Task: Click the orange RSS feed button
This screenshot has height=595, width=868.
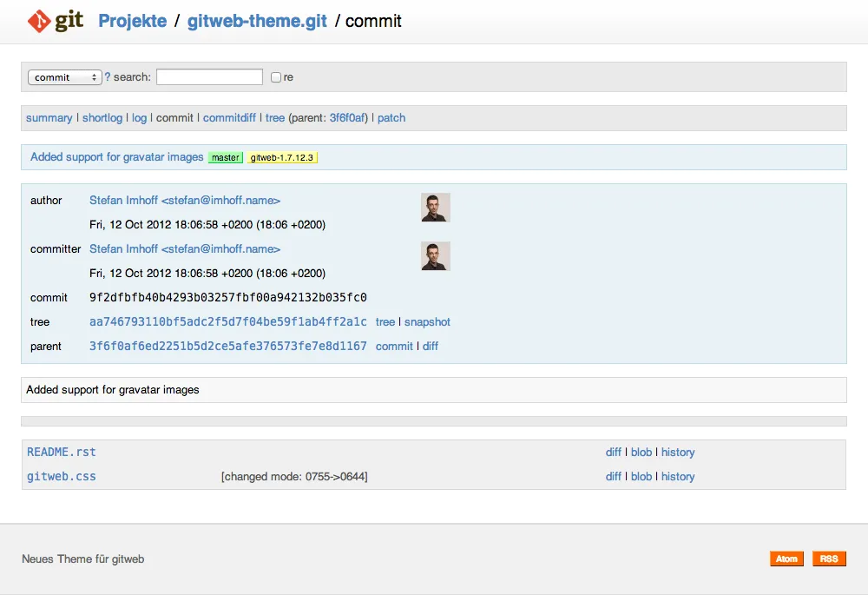Action: click(829, 559)
